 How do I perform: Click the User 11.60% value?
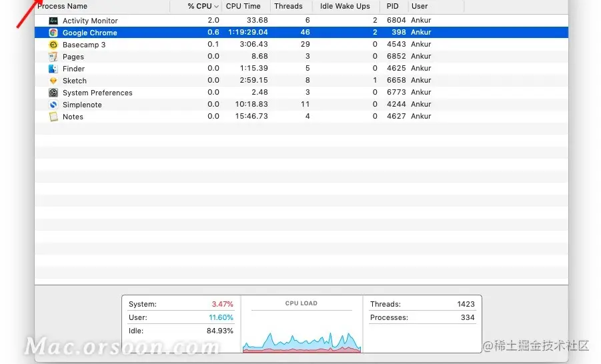click(x=221, y=317)
